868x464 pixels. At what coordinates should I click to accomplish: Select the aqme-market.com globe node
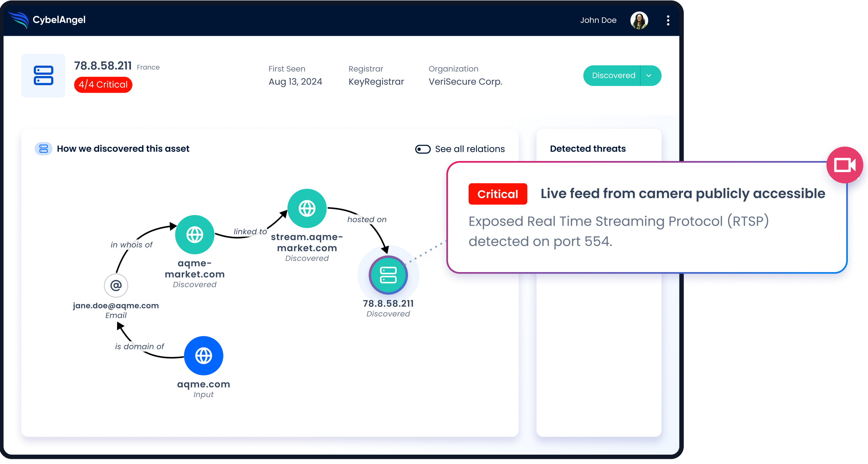tap(195, 235)
